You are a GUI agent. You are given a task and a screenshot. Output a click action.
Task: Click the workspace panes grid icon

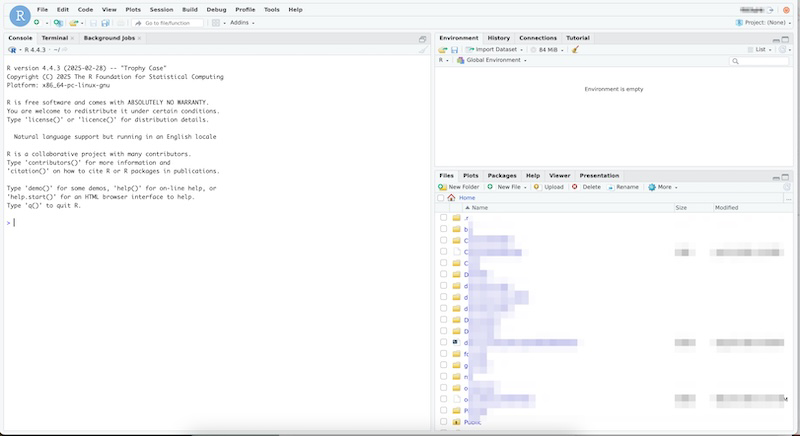[x=216, y=23]
